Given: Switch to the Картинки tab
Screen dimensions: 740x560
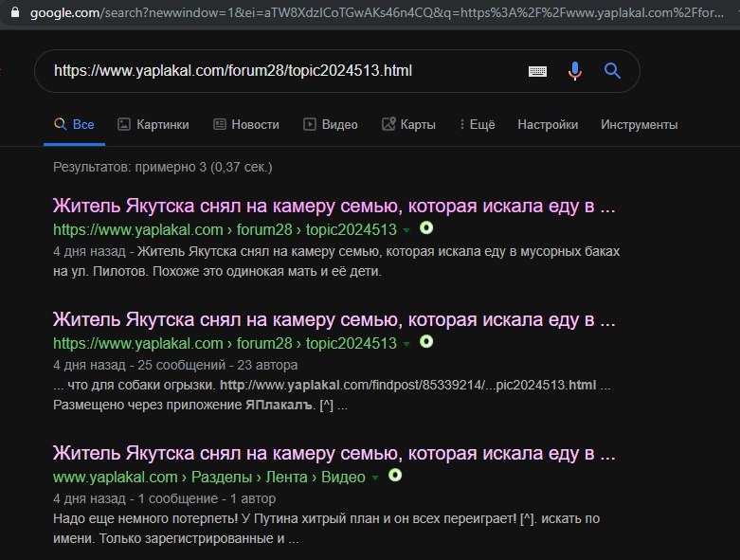Looking at the screenshot, I should pos(153,124).
